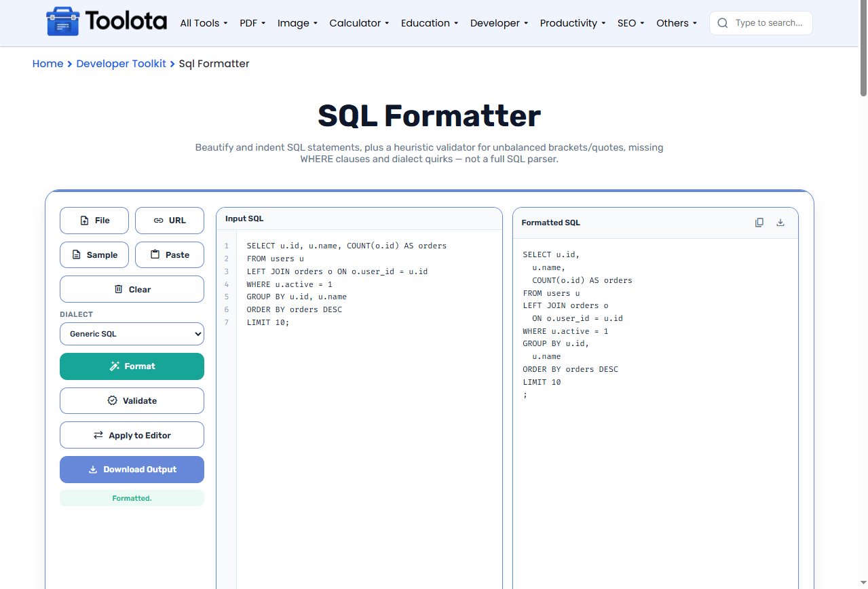Copy formatted SQL with the copy icon
Viewport: 868px width, 589px height.
pyautogui.click(x=759, y=223)
